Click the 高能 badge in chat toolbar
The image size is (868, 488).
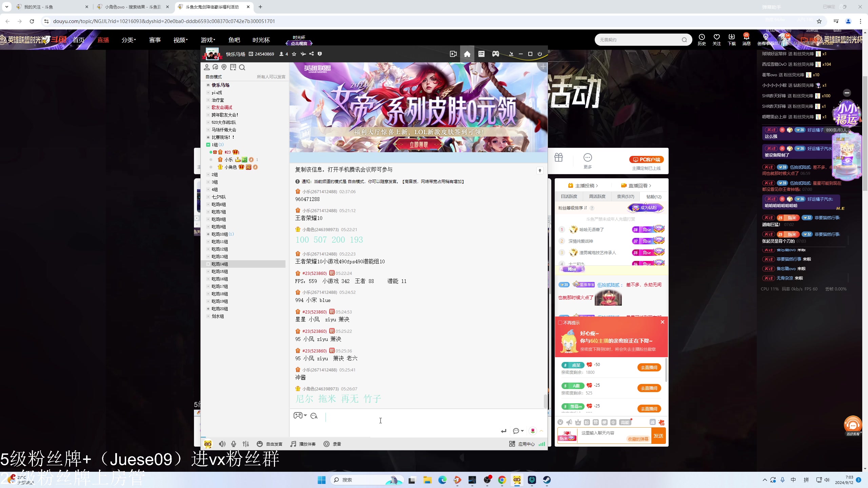tap(625, 422)
